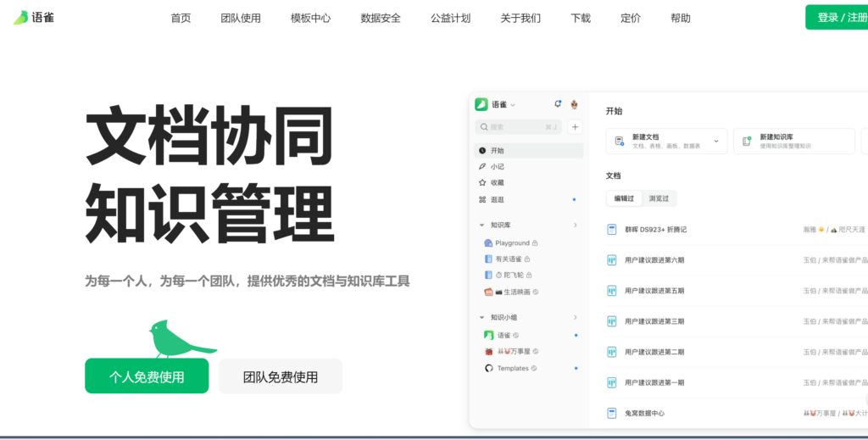Click the 小记 pen icon in sidebar
Image resolution: width=868 pixels, height=440 pixels.
[483, 166]
